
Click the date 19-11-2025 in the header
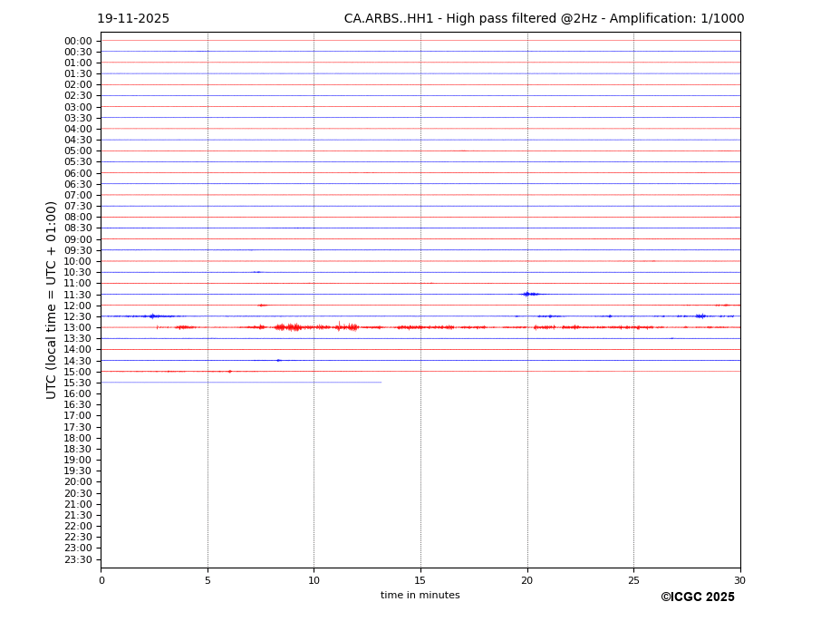tap(133, 19)
